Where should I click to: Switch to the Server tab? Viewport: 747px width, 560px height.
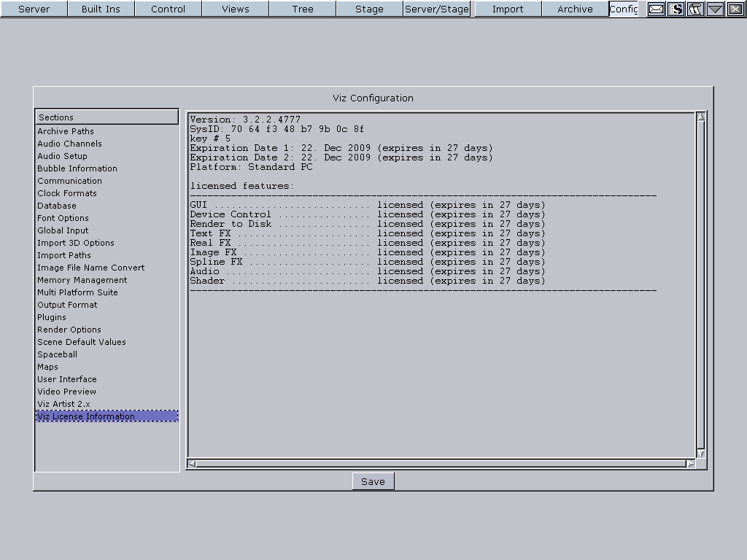click(x=34, y=9)
